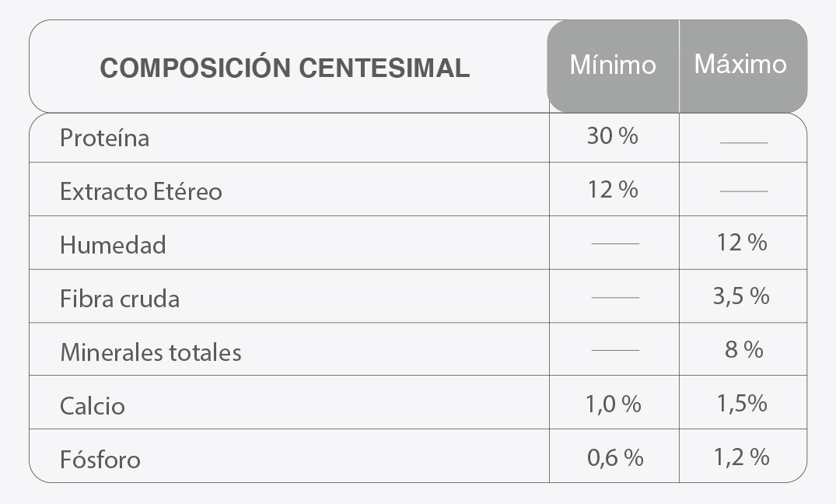
Task: Select the Fibra cruda row label
Action: click(120, 299)
